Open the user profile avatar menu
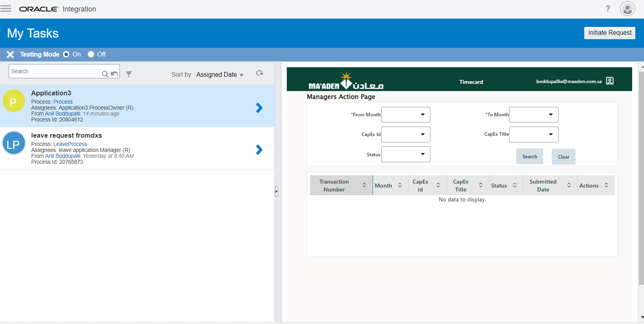Image resolution: width=644 pixels, height=324 pixels. pyautogui.click(x=627, y=9)
